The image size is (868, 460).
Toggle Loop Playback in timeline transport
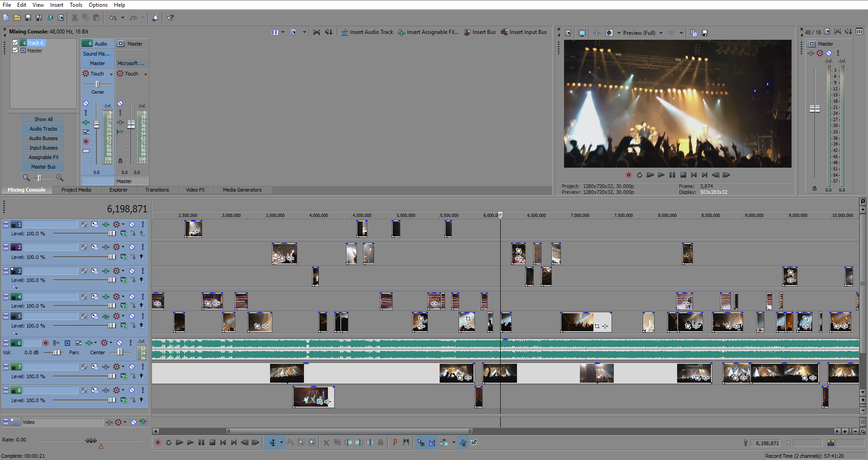pyautogui.click(x=169, y=443)
